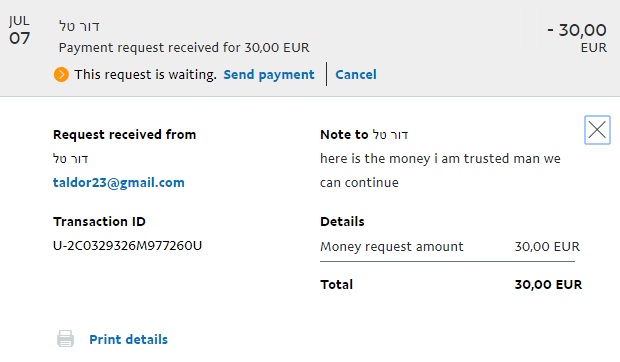
Task: Click the note text about trusted man
Action: (x=440, y=170)
